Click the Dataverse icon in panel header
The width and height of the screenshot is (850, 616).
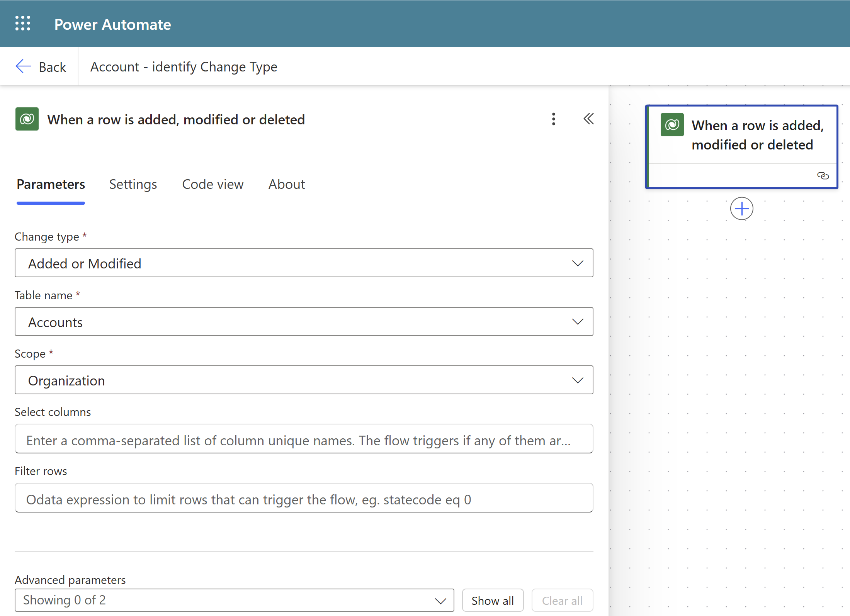(x=27, y=119)
